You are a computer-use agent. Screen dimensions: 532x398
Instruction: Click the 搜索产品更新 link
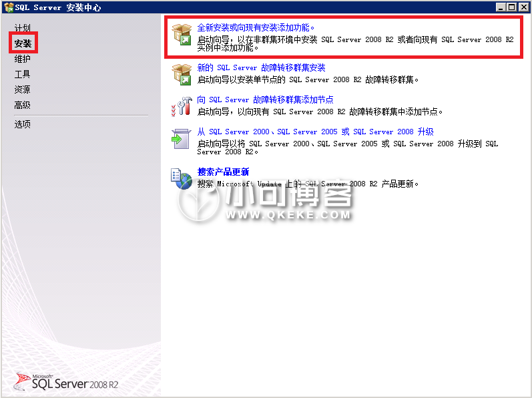223,172
